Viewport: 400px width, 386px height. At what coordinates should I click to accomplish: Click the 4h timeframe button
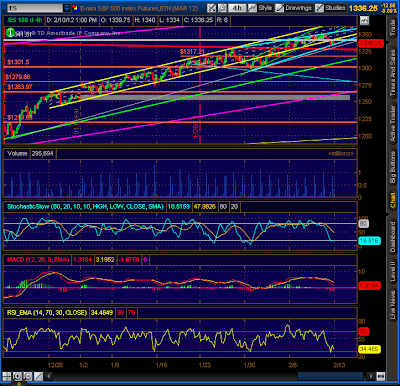coord(237,8)
